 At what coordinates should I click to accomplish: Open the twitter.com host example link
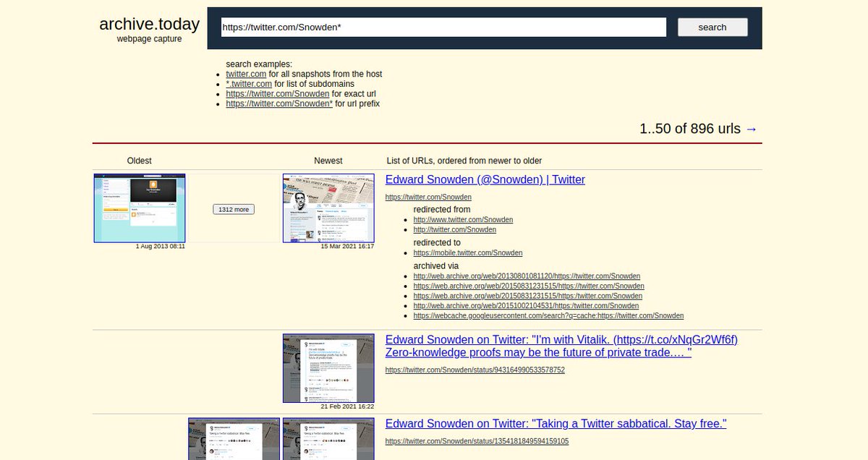pyautogui.click(x=246, y=74)
